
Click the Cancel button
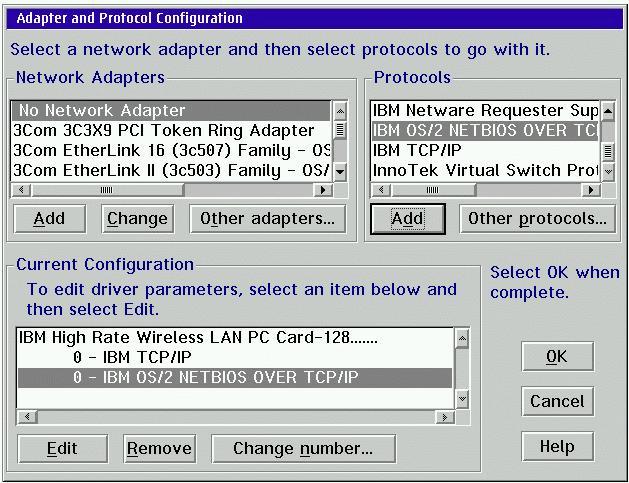click(x=557, y=402)
